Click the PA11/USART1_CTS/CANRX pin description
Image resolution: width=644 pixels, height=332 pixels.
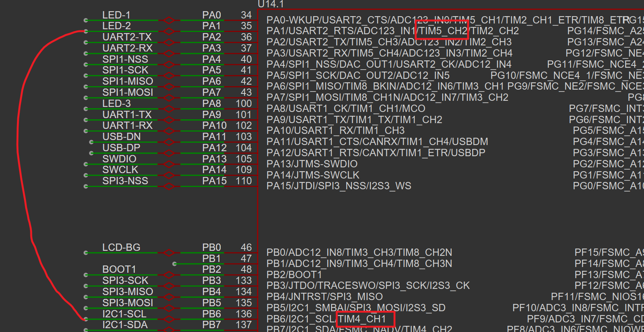point(377,142)
